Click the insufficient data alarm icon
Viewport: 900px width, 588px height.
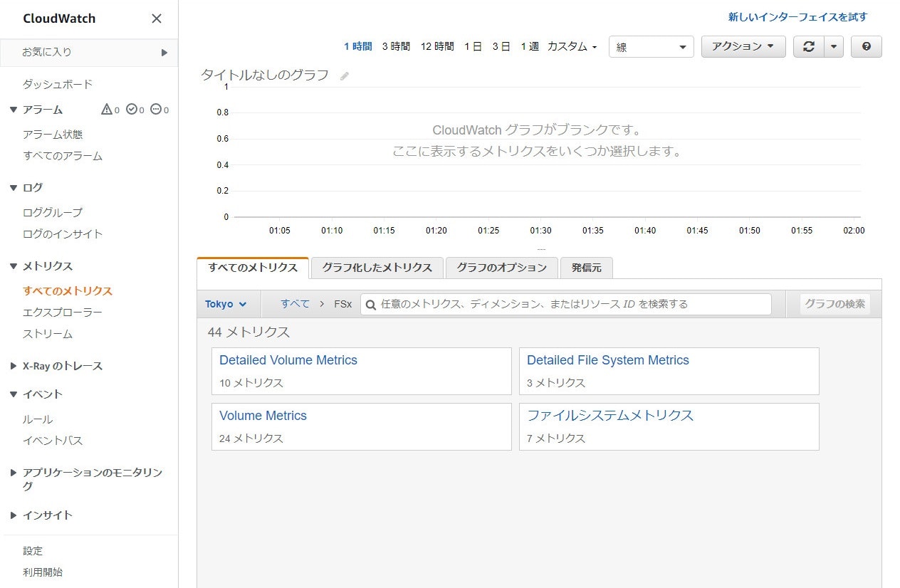click(x=156, y=110)
